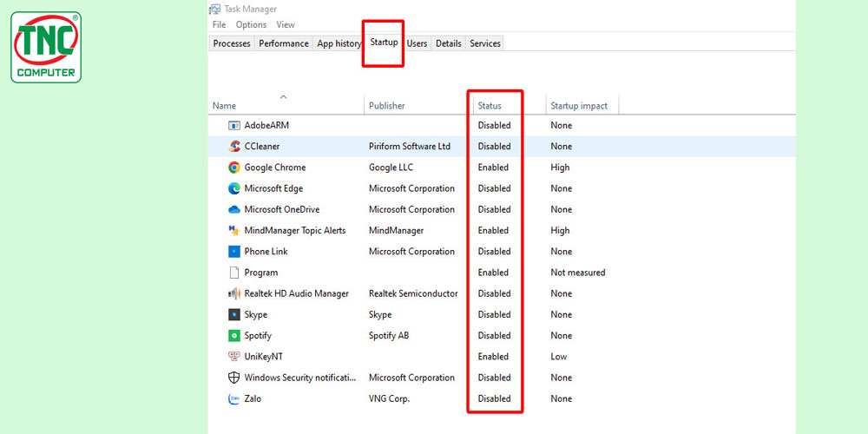
Task: Click Enabled status for UniKeyNT
Action: point(493,357)
